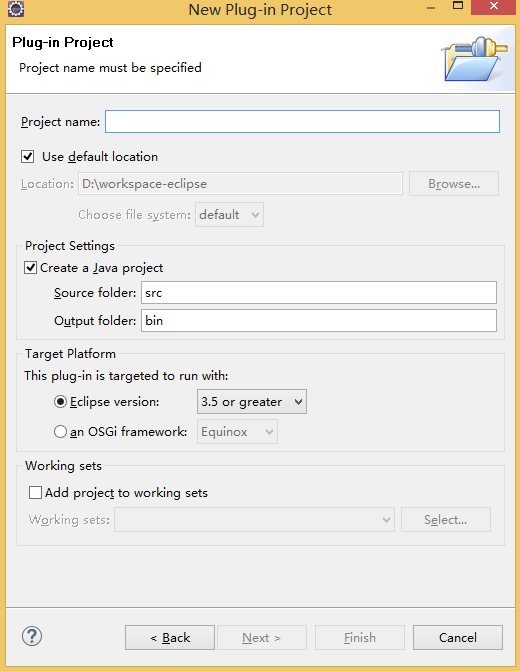Click the 'Output folder:' label
520x671 pixels.
point(95,321)
